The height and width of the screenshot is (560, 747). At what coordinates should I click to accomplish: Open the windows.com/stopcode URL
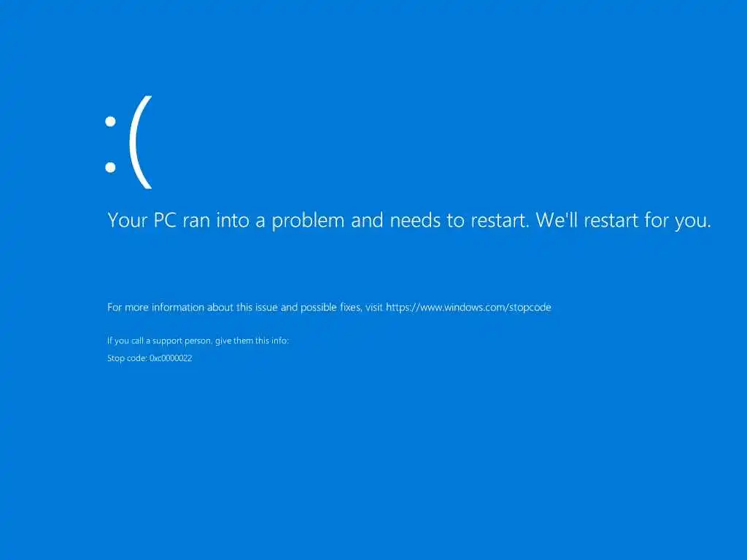pyautogui.click(x=468, y=307)
